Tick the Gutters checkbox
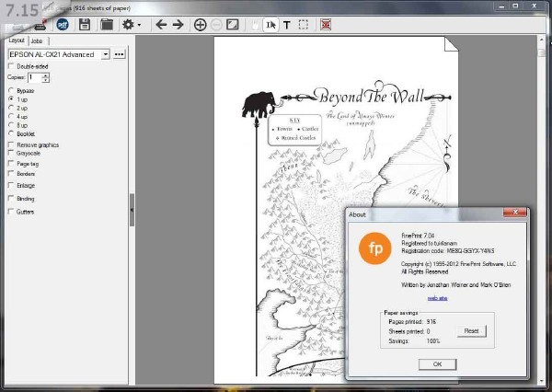This screenshot has height=392, width=552. 12,212
